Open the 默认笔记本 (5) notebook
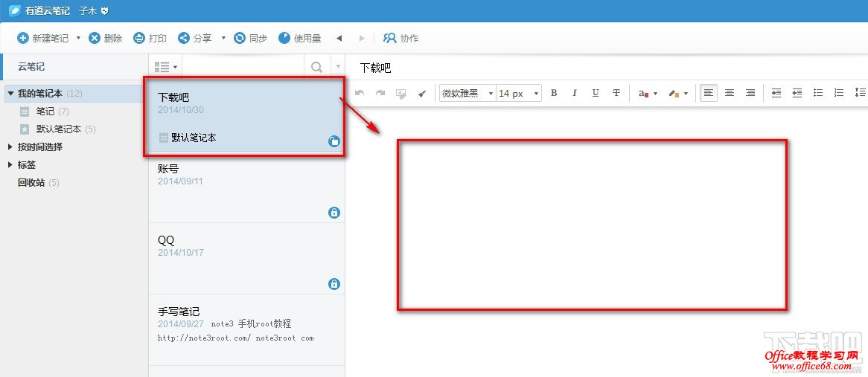 [x=59, y=129]
